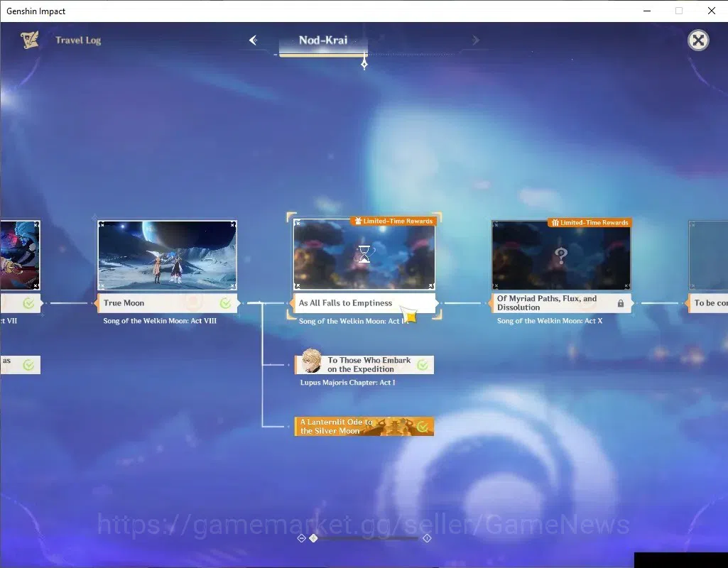Minimize the Genshin Impact window

pos(647,11)
